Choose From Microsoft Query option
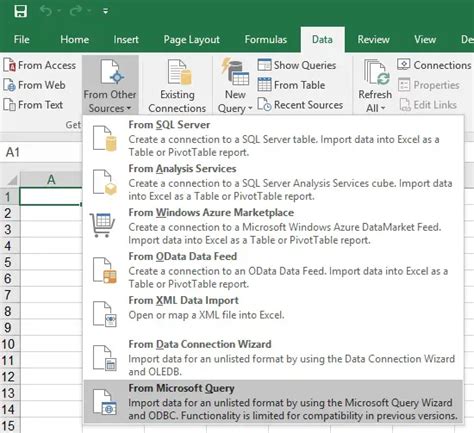This screenshot has height=433, width=474. pyautogui.click(x=273, y=402)
